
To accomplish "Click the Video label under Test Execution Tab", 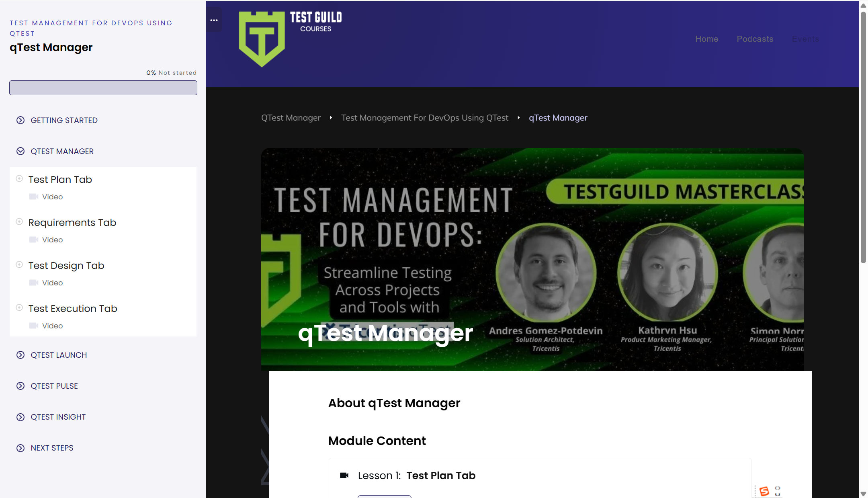I will [53, 326].
